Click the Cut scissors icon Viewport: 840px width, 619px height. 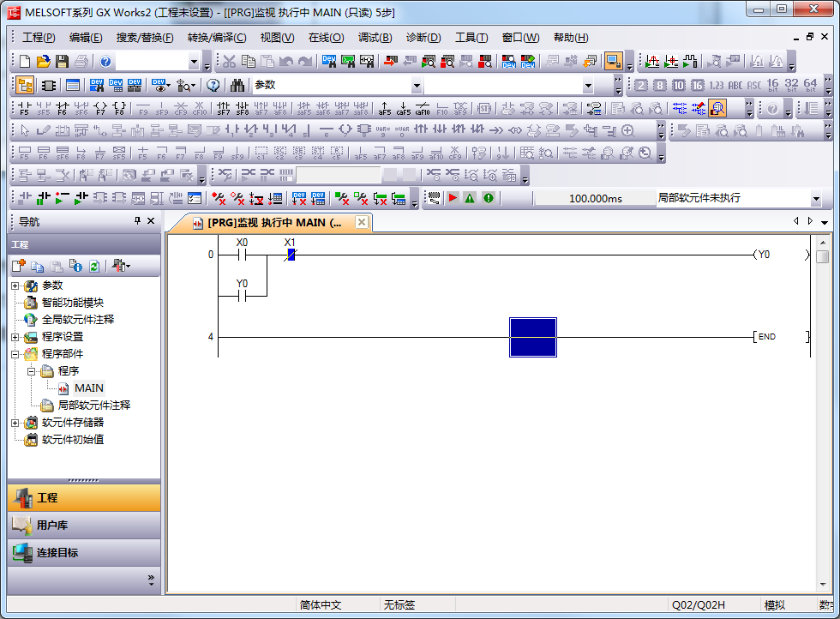(229, 62)
